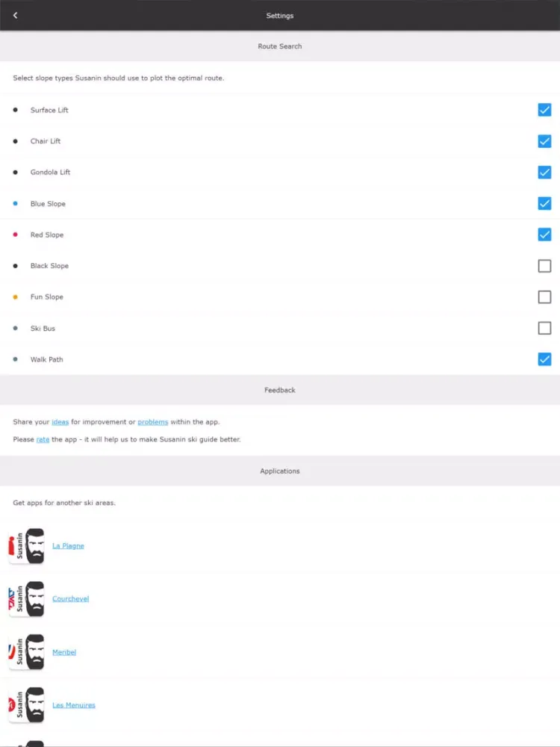Toggle the Gondola Lift checkbox
Viewport: 560px width, 747px height.
[544, 172]
